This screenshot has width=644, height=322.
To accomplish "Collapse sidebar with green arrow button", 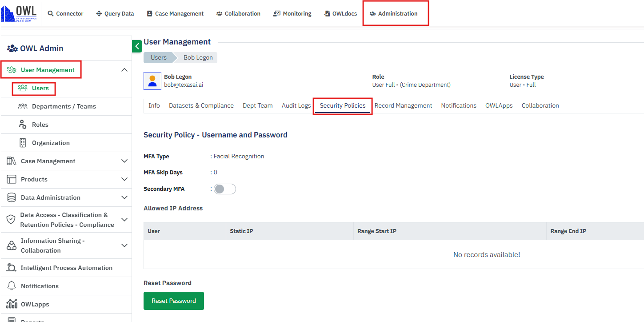I will 137,46.
